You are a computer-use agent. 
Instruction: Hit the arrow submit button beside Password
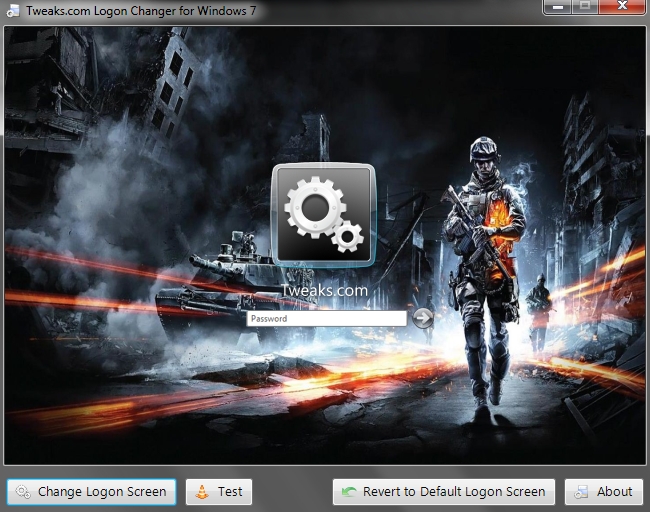[422, 318]
